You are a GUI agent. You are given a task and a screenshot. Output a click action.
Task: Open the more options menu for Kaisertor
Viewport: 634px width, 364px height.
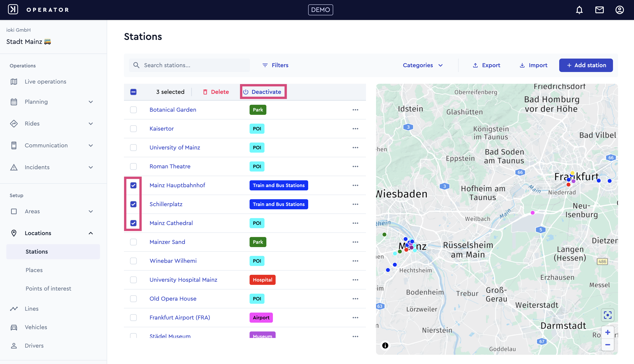click(355, 129)
